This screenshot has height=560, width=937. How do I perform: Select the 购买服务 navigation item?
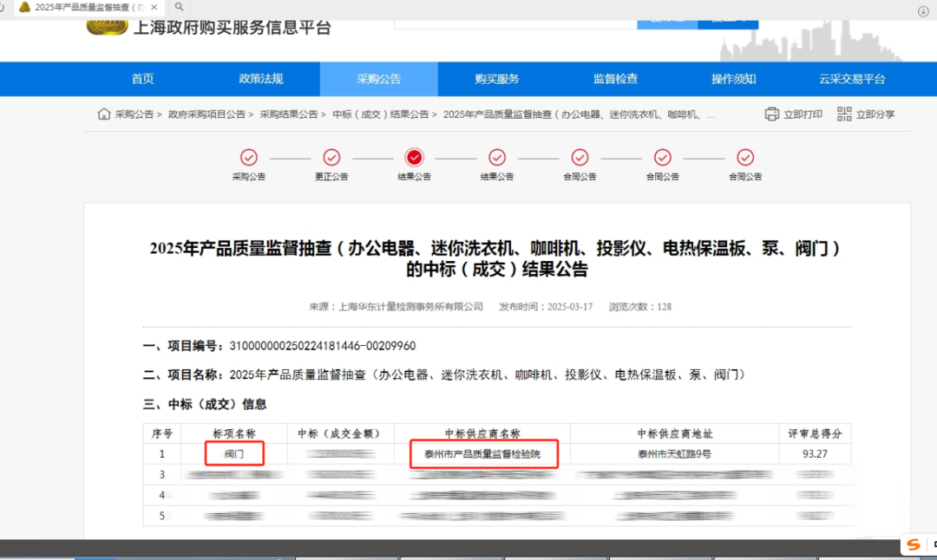point(496,79)
